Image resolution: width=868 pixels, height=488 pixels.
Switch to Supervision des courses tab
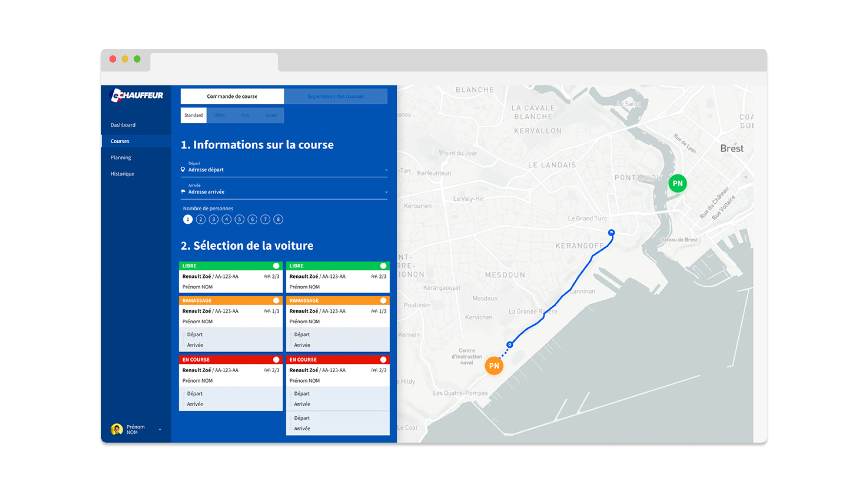coord(335,96)
